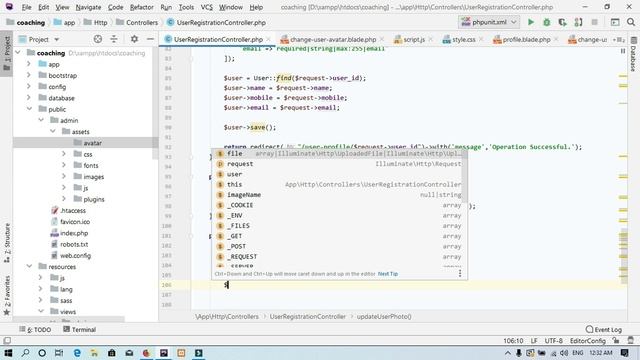Launch Microsoft Edge from the taskbar
The width and height of the screenshot is (640, 360).
coord(77,353)
